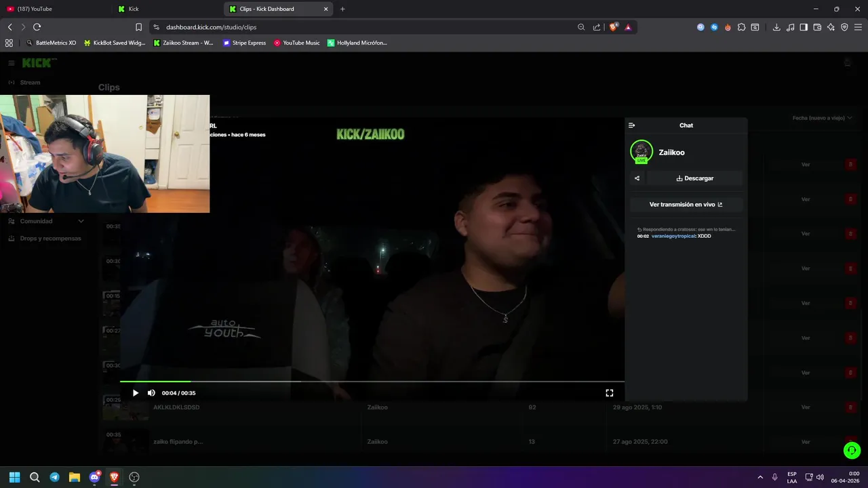The image size is (868, 488).
Task: Select AKLKLDKLSDSD clip title
Action: pos(176,407)
